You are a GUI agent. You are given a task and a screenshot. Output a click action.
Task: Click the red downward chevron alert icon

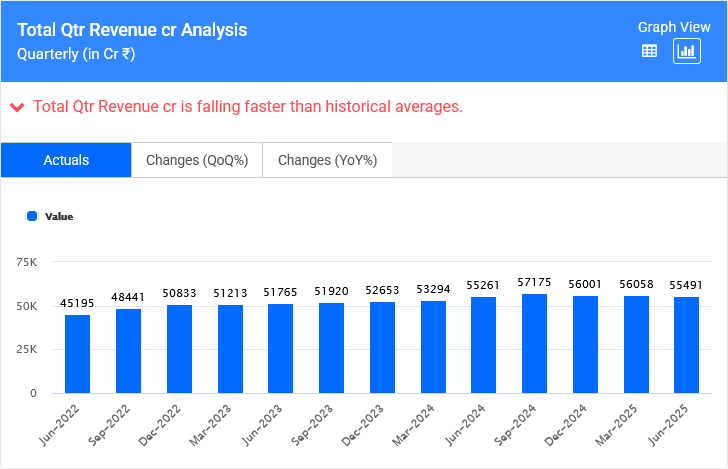pyautogui.click(x=17, y=107)
